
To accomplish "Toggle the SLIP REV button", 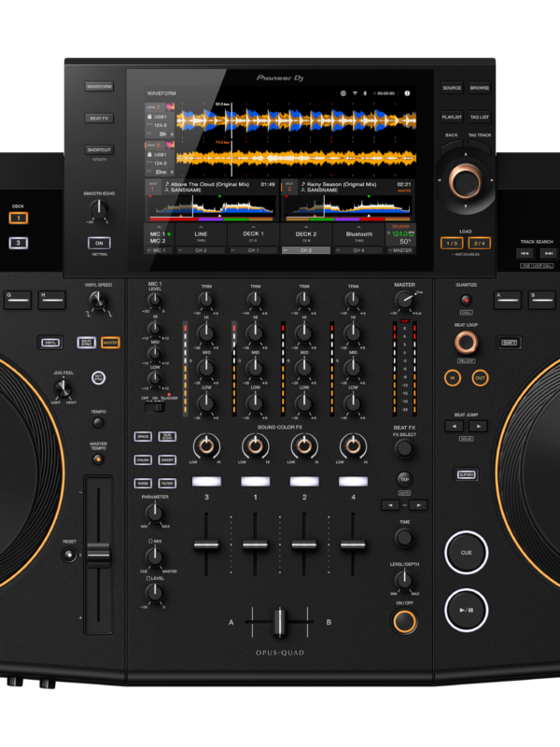I will pos(466,474).
